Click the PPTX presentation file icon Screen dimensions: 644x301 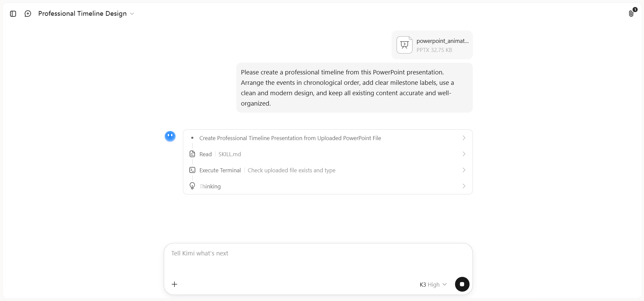coord(404,45)
